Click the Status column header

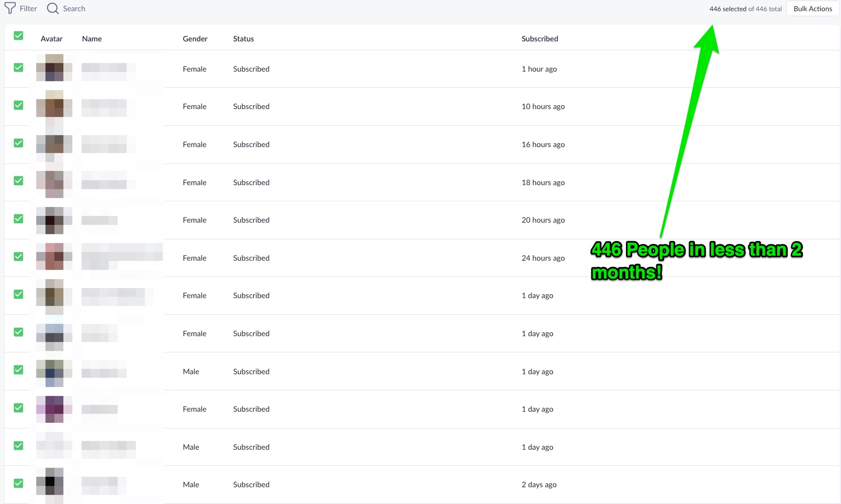click(x=244, y=39)
